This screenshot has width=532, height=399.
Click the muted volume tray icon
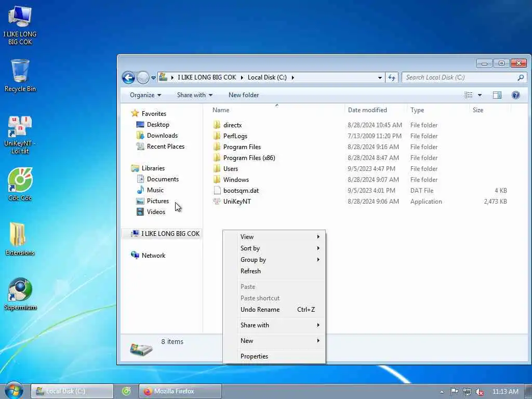[480, 392]
